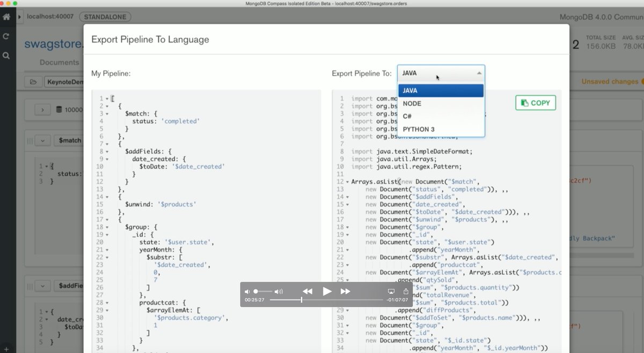
Task: Select PYTHON 3 from the language list
Action: [x=441, y=129]
